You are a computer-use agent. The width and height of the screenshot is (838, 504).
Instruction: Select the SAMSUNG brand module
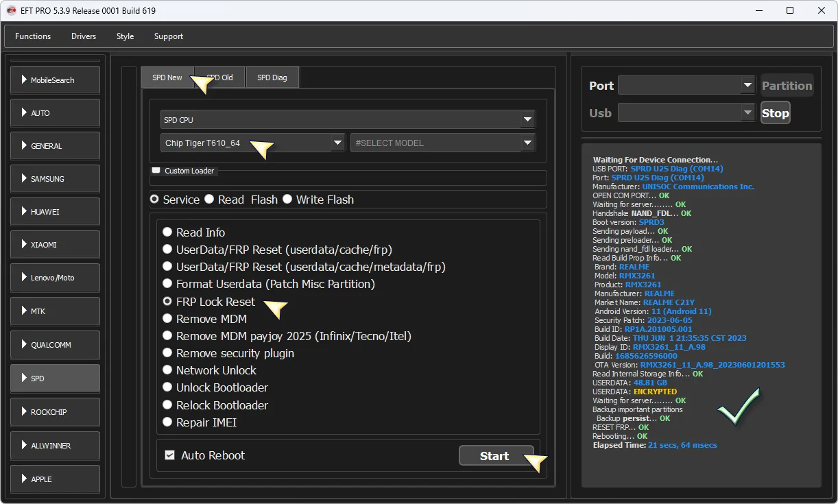point(55,179)
